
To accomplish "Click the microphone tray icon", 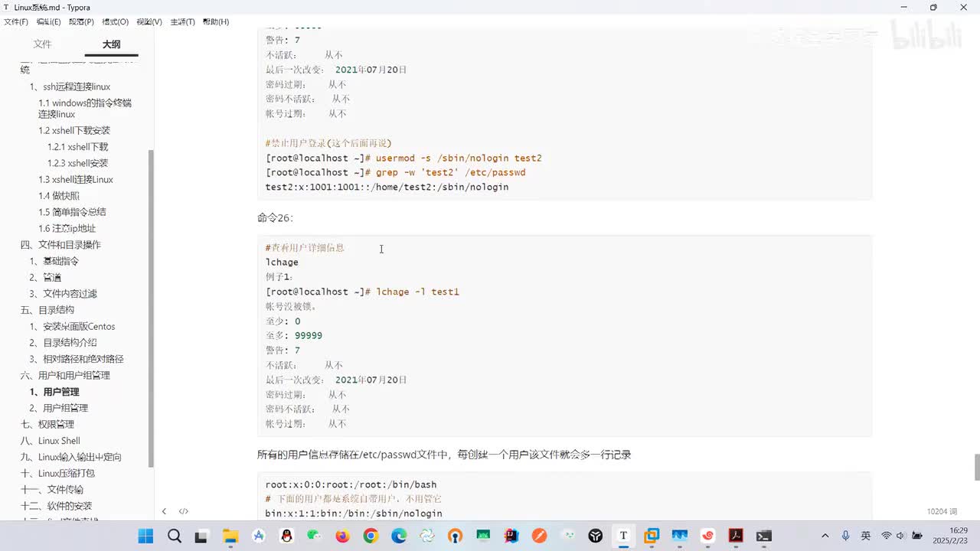I will click(845, 536).
